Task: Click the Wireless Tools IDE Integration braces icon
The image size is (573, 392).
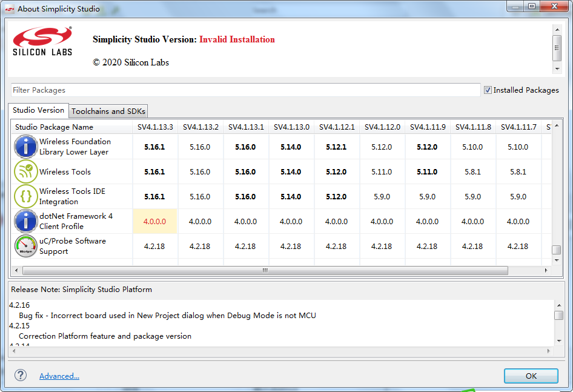Action: click(x=26, y=196)
